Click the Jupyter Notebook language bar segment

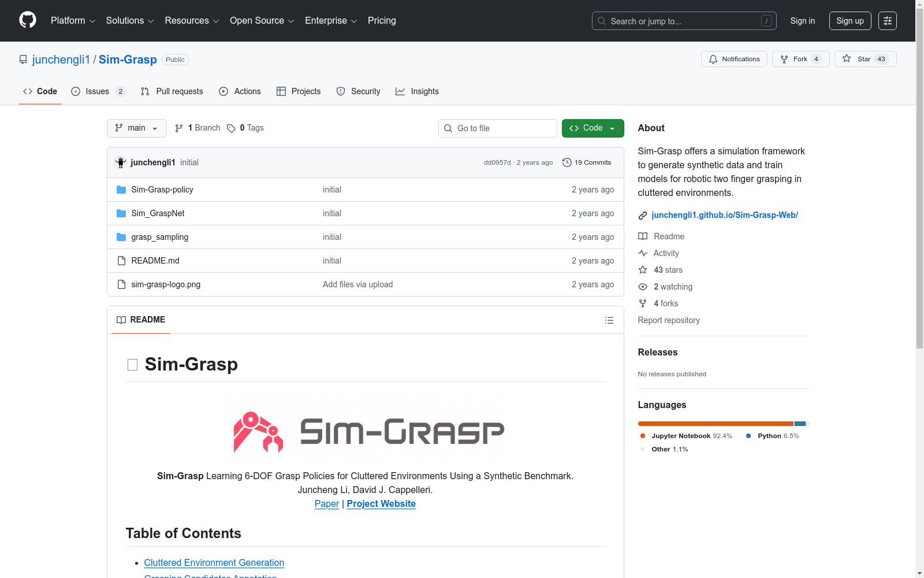click(x=716, y=424)
